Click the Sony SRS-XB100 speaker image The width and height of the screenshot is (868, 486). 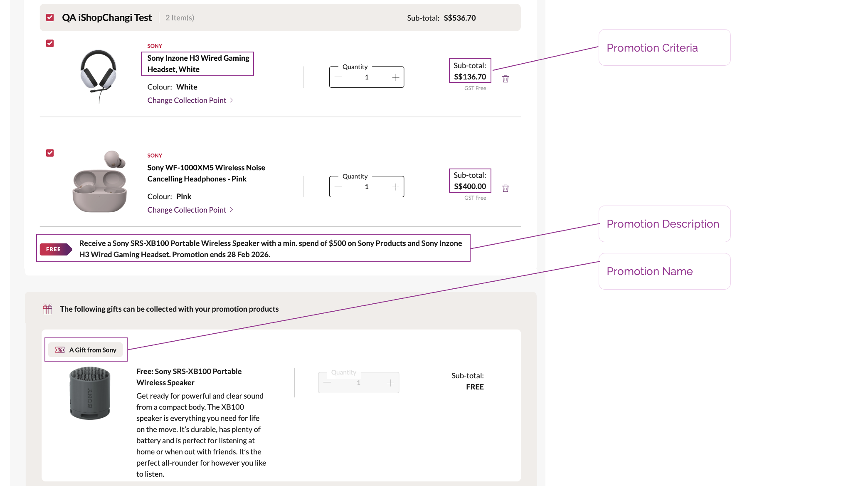click(90, 393)
